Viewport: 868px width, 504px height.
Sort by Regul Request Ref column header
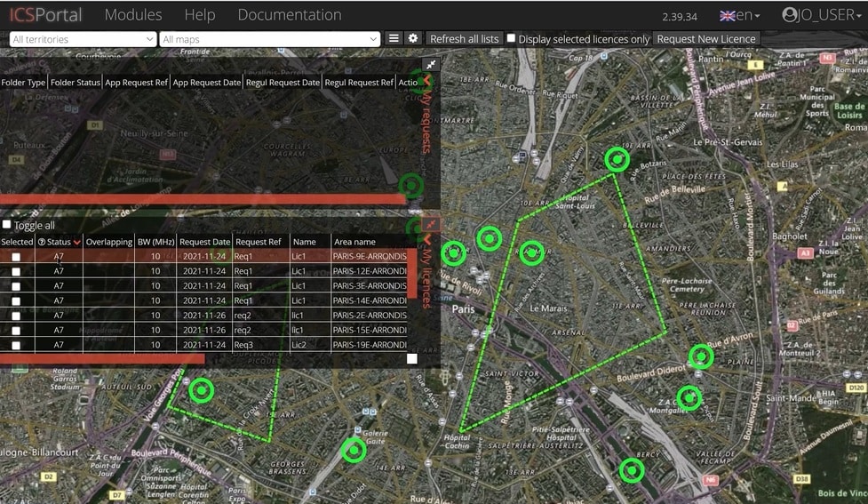[x=359, y=82]
